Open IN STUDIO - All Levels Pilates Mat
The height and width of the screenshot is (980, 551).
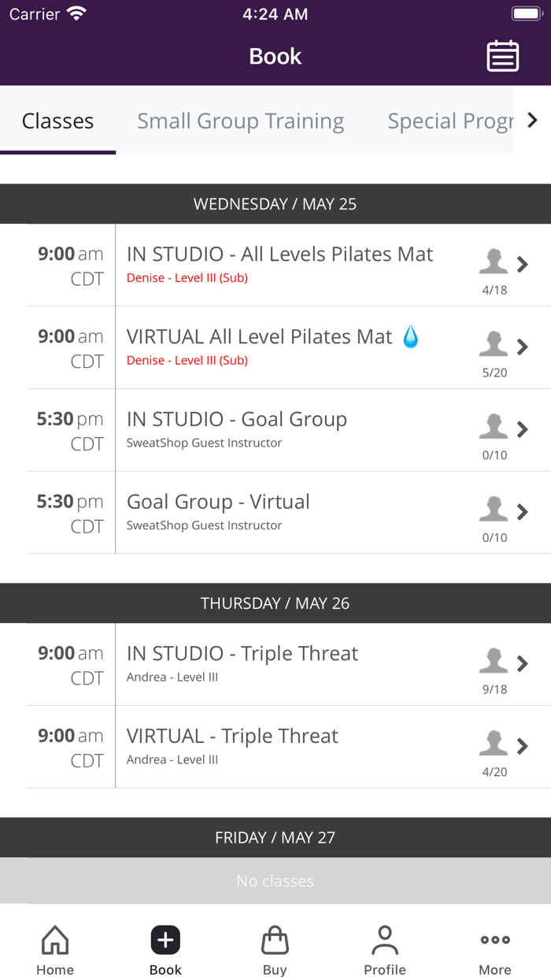(279, 254)
